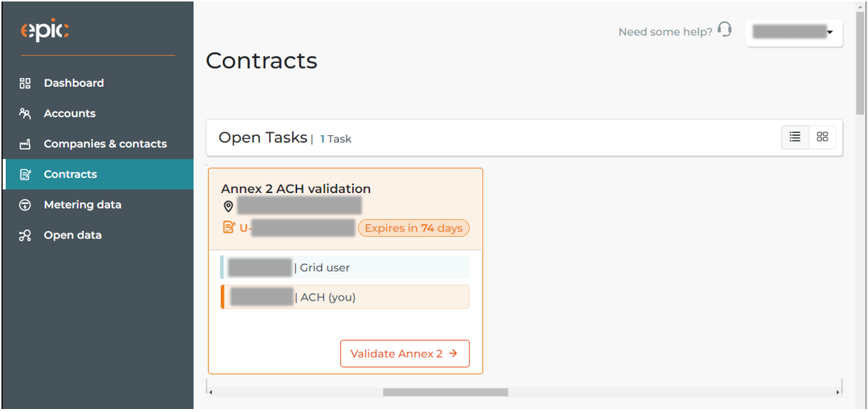Click the Accounts people icon
This screenshot has height=412, width=868.
(x=25, y=114)
